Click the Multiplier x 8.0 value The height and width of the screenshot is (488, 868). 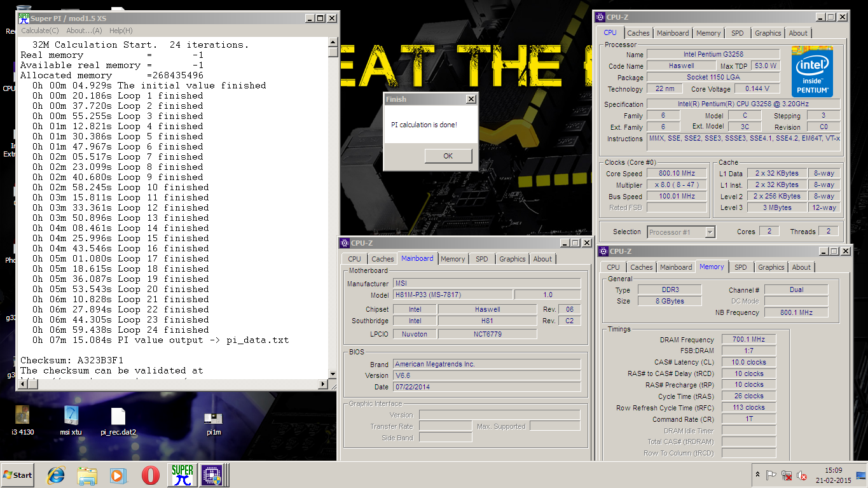click(x=677, y=185)
